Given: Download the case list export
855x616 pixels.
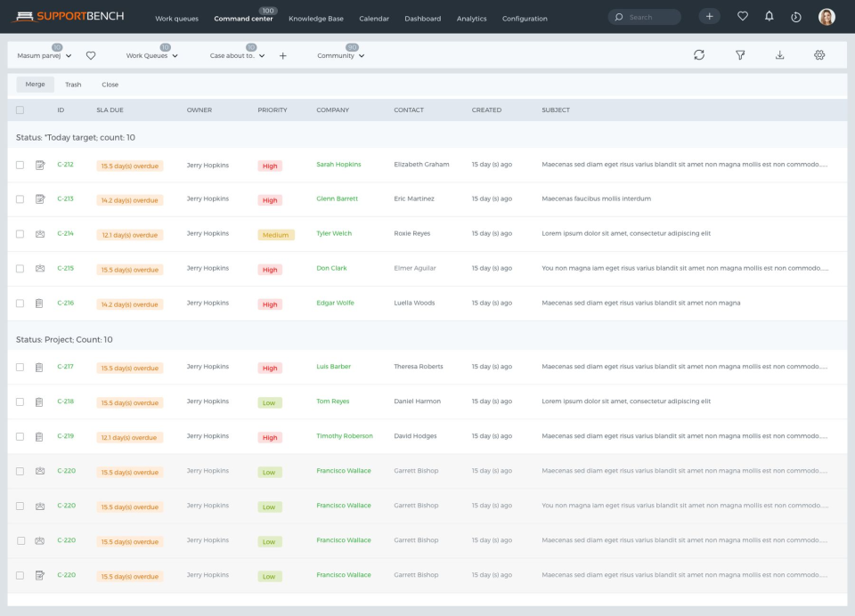Looking at the screenshot, I should [779, 54].
